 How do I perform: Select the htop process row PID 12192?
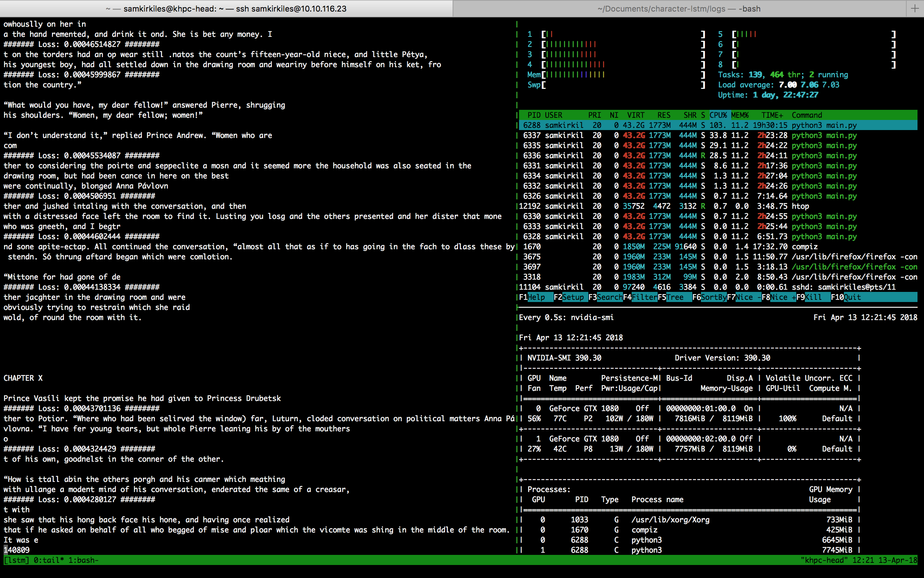[x=718, y=206]
